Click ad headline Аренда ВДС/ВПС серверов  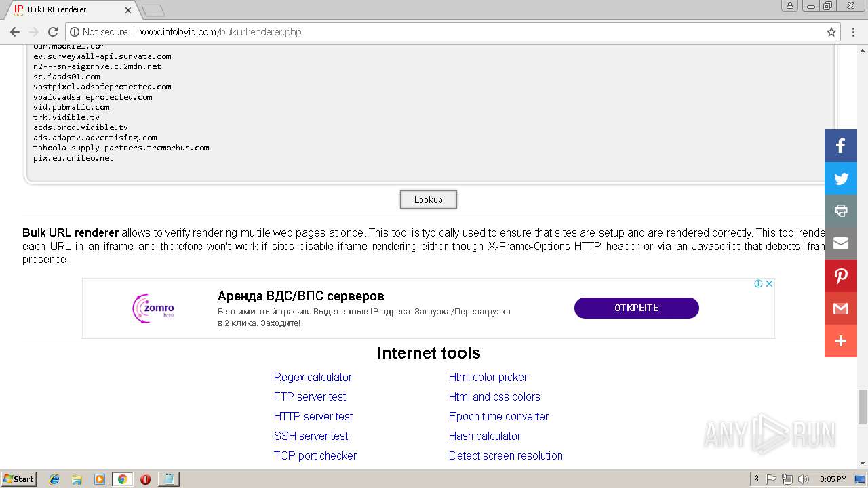click(301, 296)
